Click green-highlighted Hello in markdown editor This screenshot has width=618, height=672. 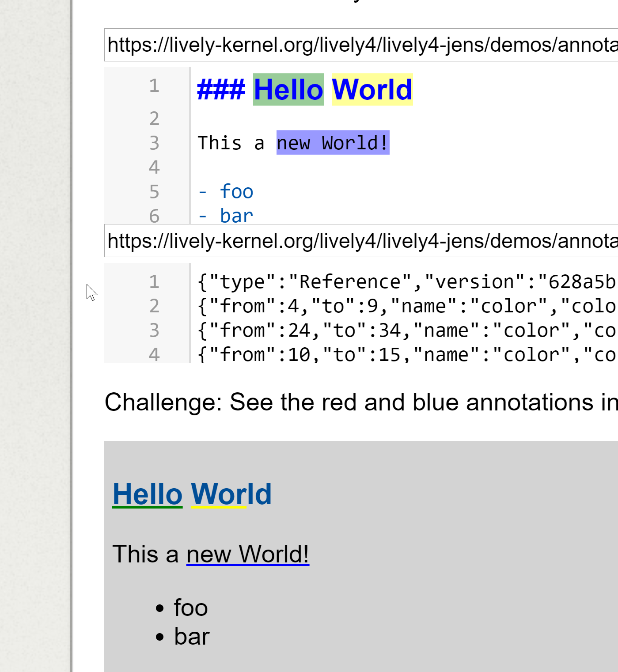tap(288, 90)
